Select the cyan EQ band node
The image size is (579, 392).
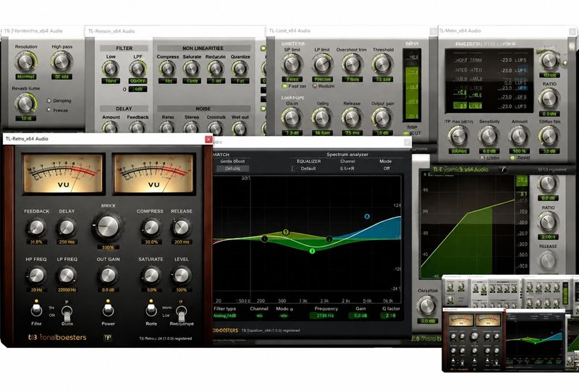367,216
